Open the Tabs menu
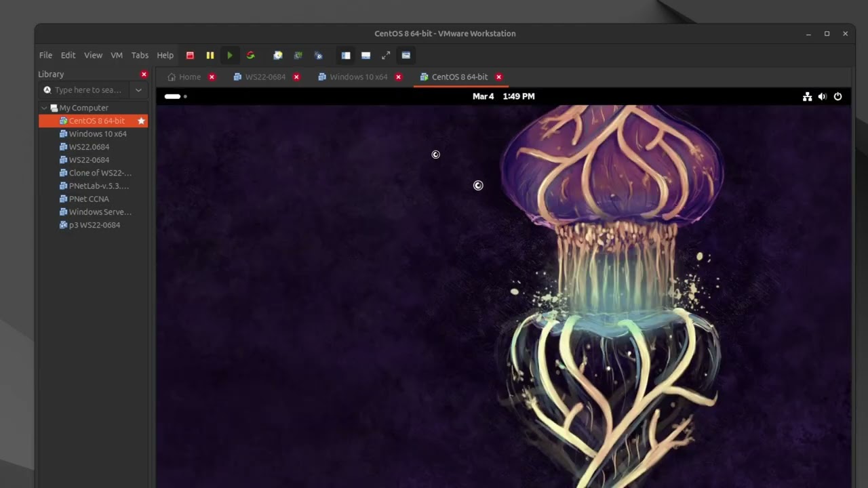868x488 pixels. point(140,56)
